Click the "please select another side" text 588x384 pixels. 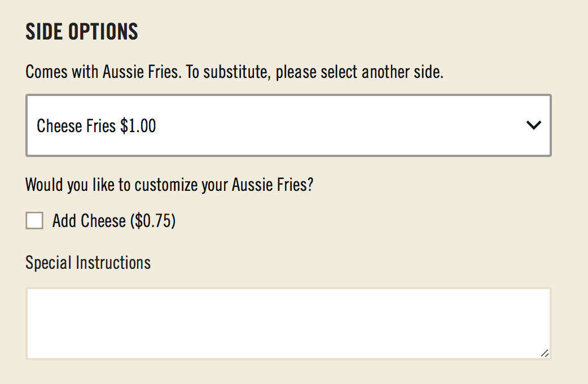359,73
